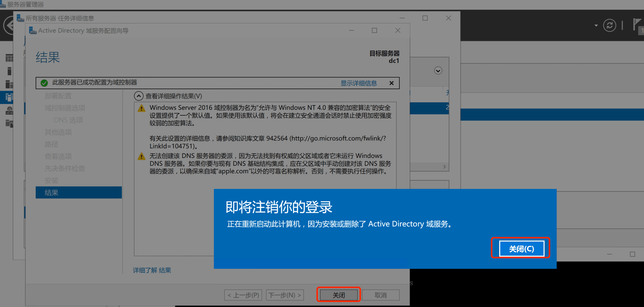Image resolution: width=644 pixels, height=307 pixels.
Task: Open the notifications flag icon
Action: pyautogui.click(x=637, y=25)
